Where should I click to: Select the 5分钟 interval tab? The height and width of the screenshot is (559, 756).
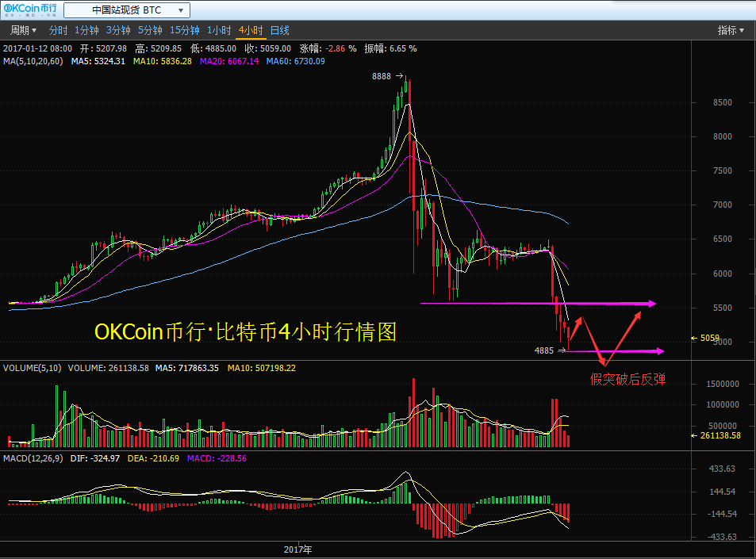(x=150, y=30)
